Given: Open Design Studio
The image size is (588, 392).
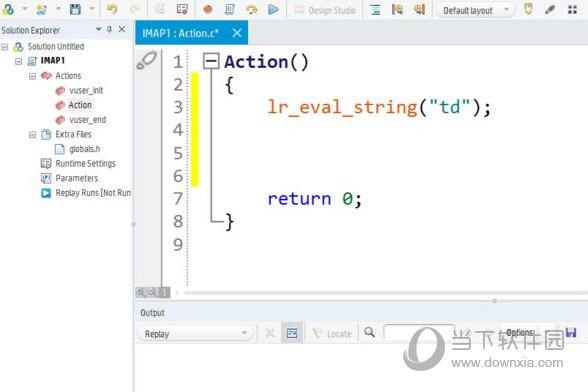Looking at the screenshot, I should tap(325, 11).
